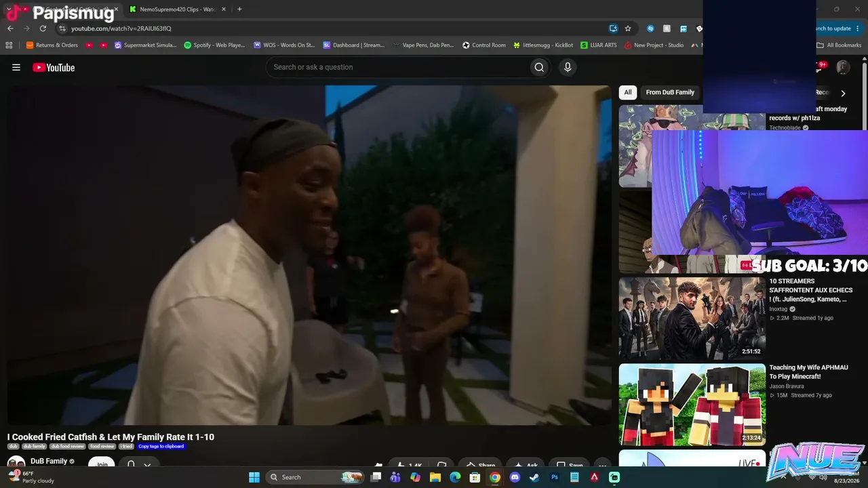Open the Supermarket Simula... bookmark
The height and width of the screenshot is (488, 868).
pyautogui.click(x=145, y=45)
